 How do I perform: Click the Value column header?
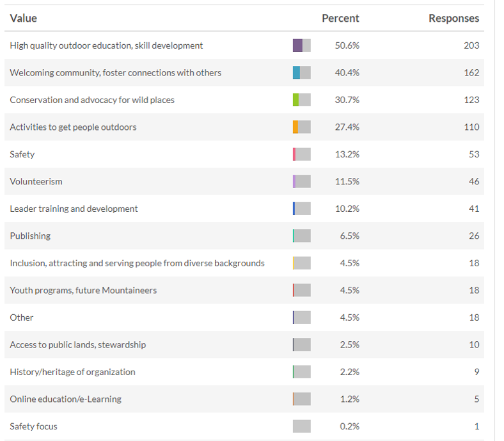point(24,19)
